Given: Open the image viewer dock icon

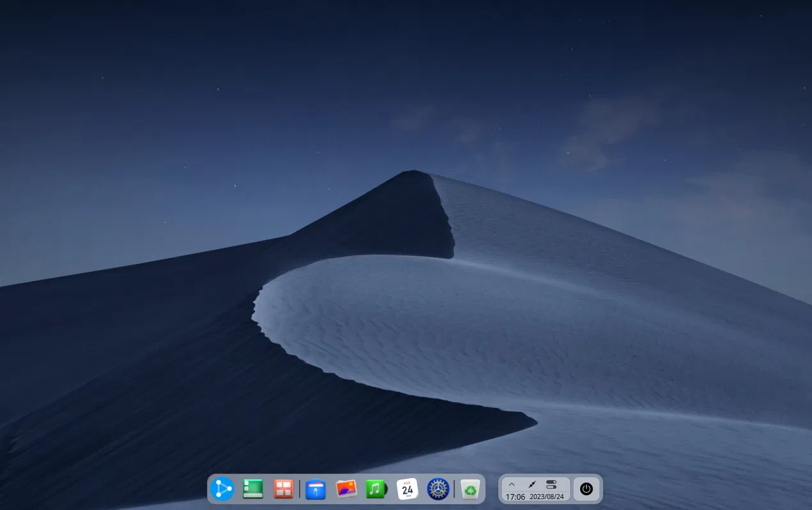Looking at the screenshot, I should 346,490.
